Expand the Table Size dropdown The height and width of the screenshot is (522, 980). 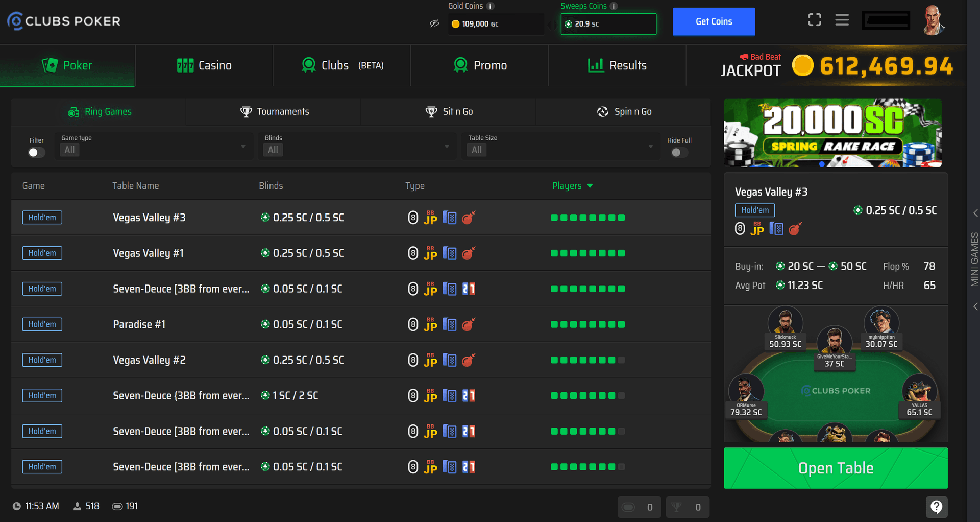(x=561, y=147)
